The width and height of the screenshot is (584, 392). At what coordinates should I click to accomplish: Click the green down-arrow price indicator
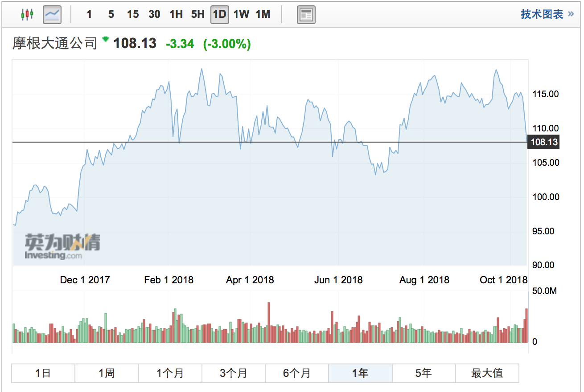[x=106, y=40]
